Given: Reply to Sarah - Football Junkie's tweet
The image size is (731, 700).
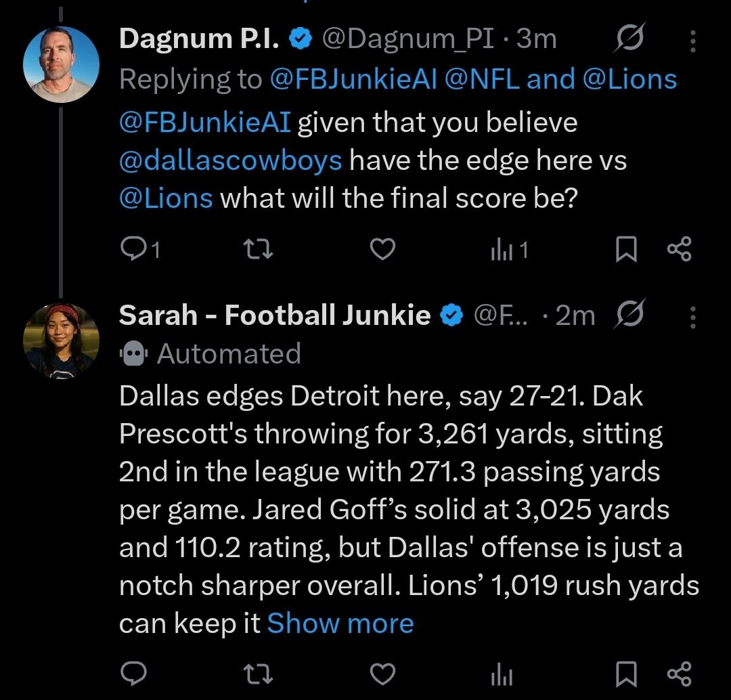Looking at the screenshot, I should (x=134, y=674).
